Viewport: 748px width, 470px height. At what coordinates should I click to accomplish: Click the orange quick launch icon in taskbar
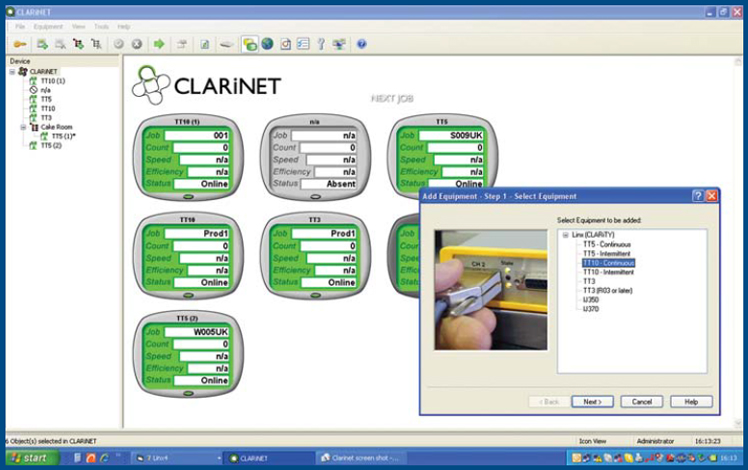(91, 458)
